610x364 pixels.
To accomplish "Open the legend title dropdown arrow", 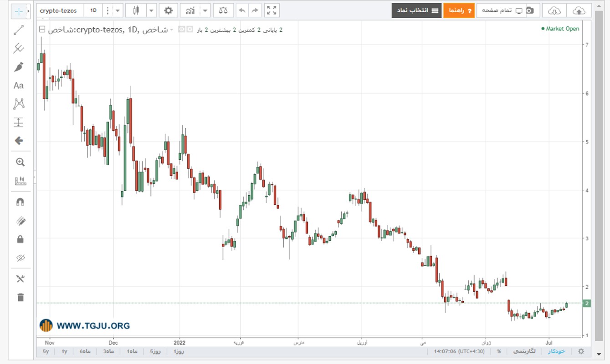I will (172, 30).
